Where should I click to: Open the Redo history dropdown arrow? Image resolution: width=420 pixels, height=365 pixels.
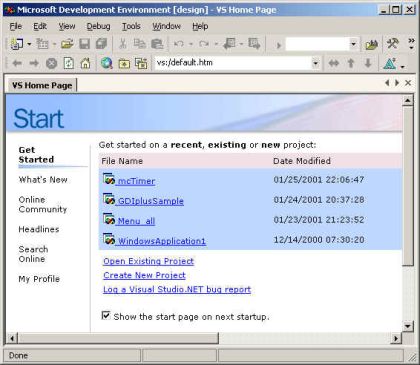coord(216,44)
